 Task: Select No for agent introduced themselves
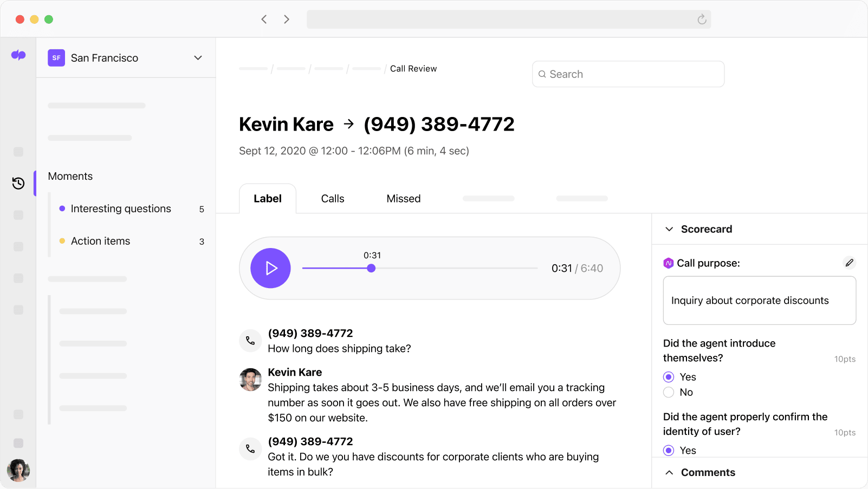[669, 392]
